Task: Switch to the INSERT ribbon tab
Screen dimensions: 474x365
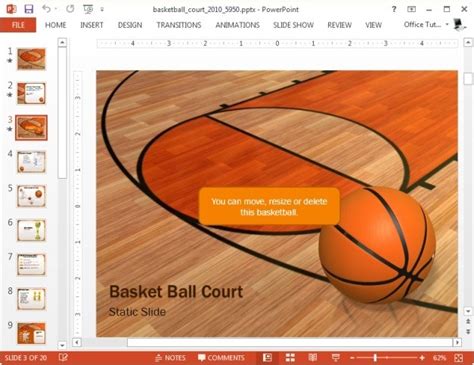Action: click(x=92, y=25)
